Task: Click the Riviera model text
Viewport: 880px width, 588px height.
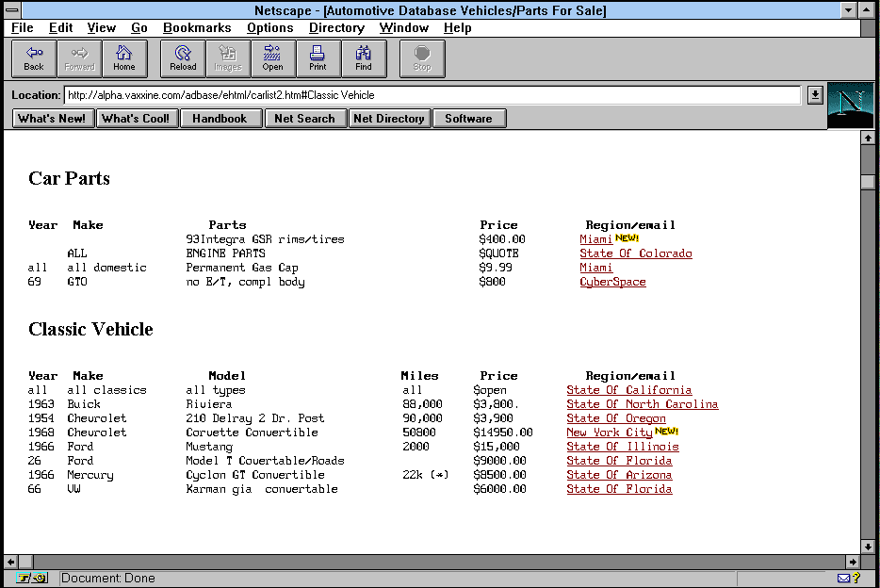Action: (209, 404)
